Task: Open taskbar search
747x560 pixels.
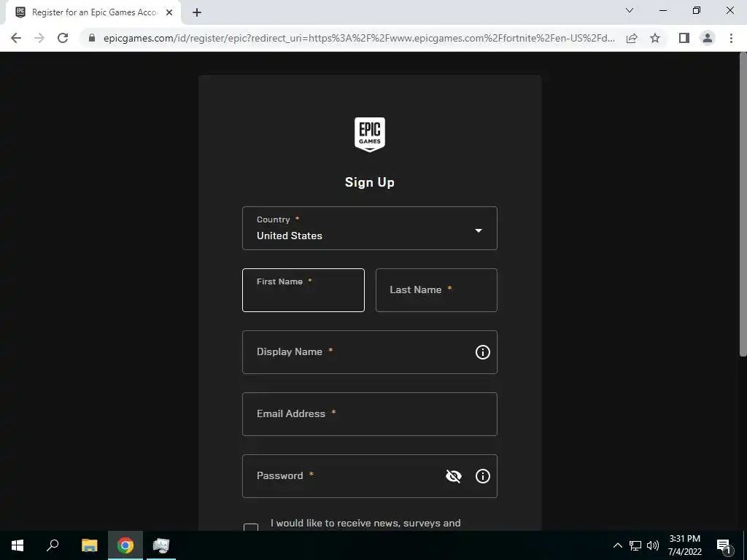Action: 53,545
